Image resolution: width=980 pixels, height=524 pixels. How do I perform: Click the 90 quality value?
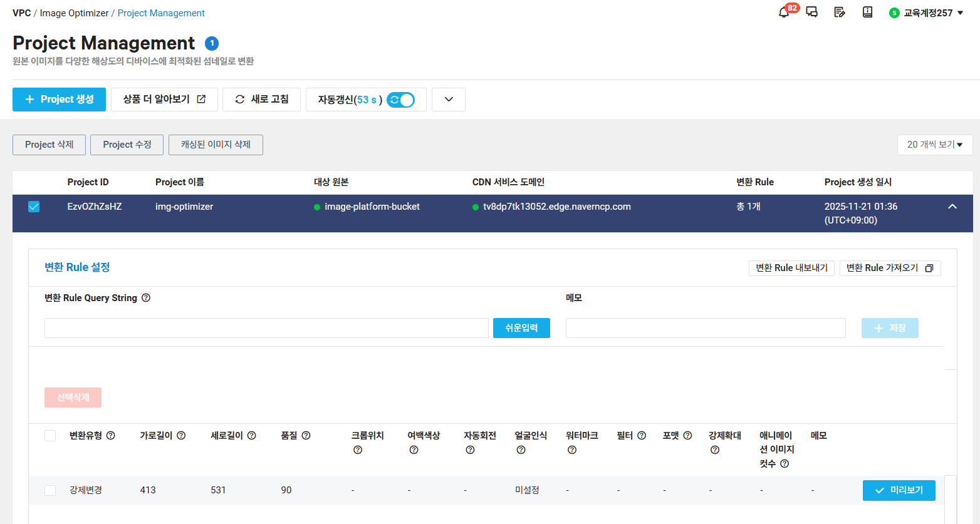pyautogui.click(x=286, y=490)
